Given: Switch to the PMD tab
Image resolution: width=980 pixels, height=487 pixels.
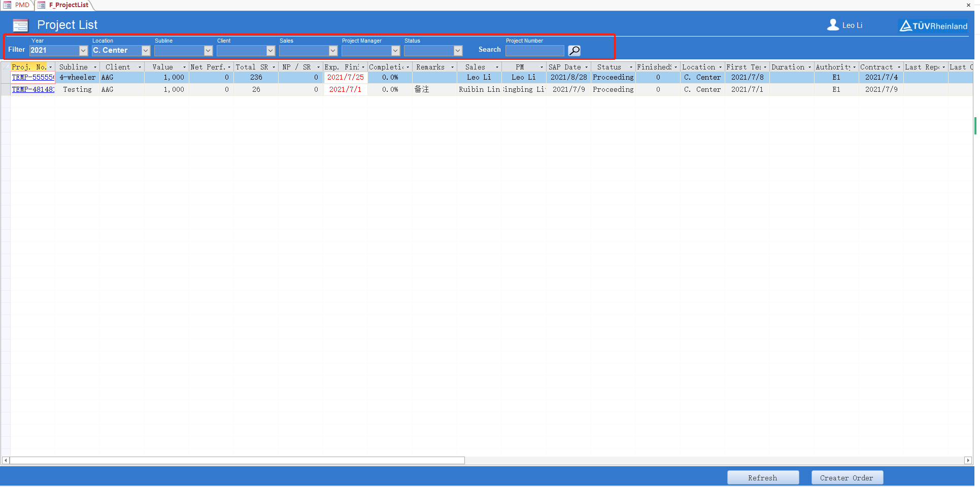Looking at the screenshot, I should click(x=22, y=5).
